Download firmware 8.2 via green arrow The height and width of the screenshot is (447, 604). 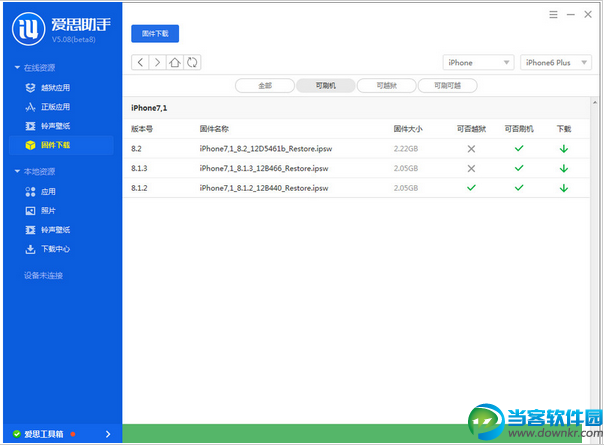564,149
